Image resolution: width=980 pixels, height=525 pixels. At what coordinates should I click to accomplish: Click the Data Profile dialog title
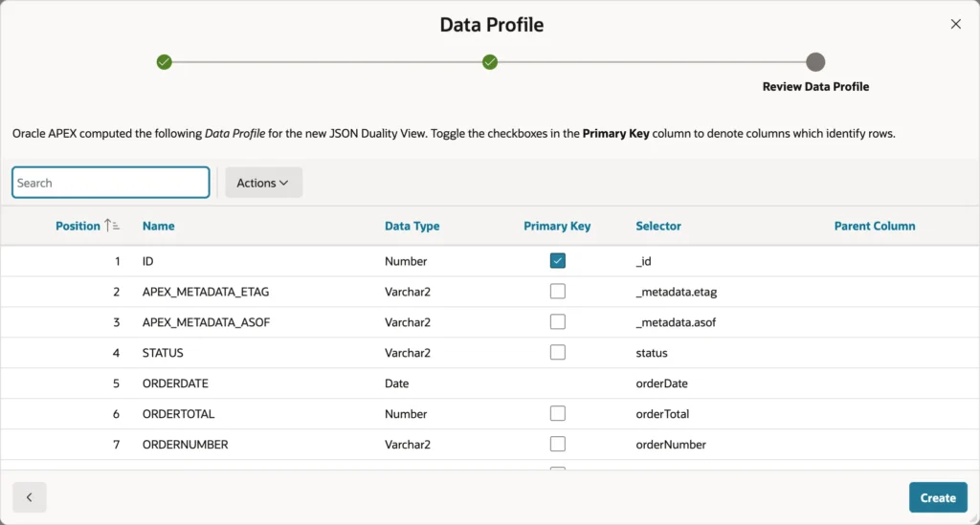492,24
